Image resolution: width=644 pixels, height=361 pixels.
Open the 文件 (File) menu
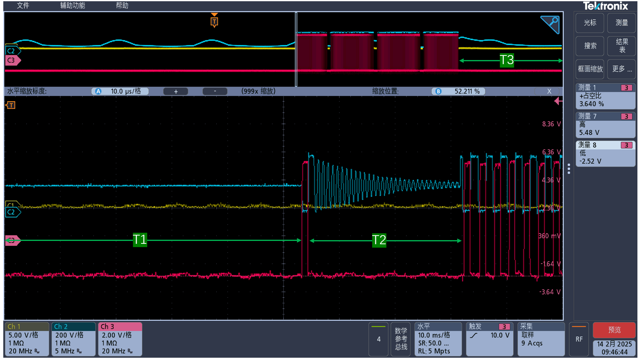tap(23, 6)
